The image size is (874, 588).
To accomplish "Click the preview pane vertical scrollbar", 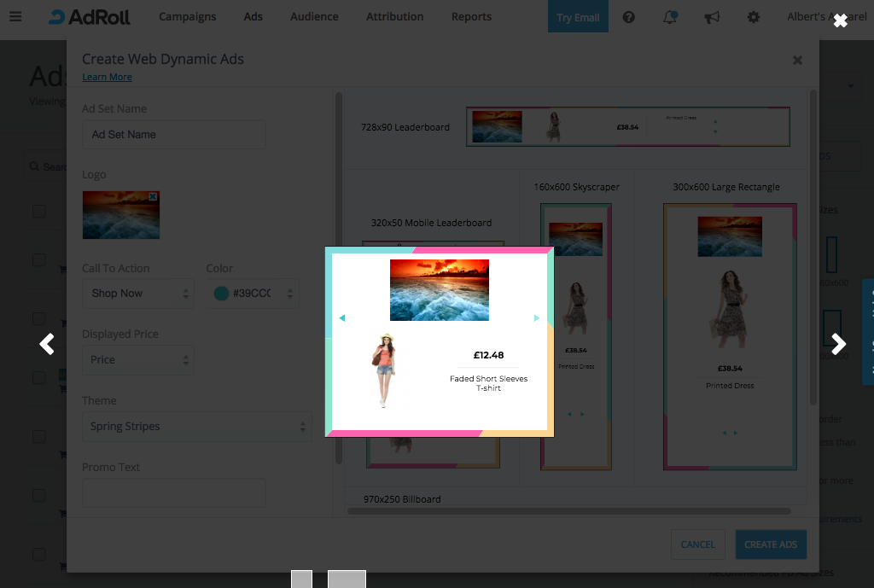I will (x=813, y=247).
